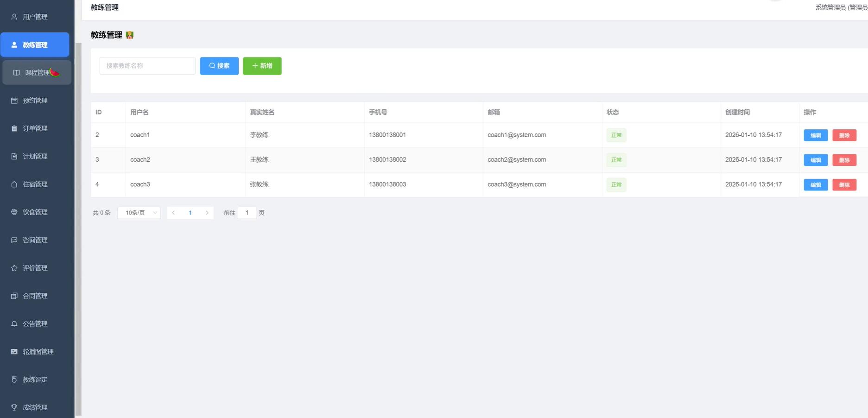The width and height of the screenshot is (868, 418).
Task: Click the name 李教练
Action: coord(259,135)
